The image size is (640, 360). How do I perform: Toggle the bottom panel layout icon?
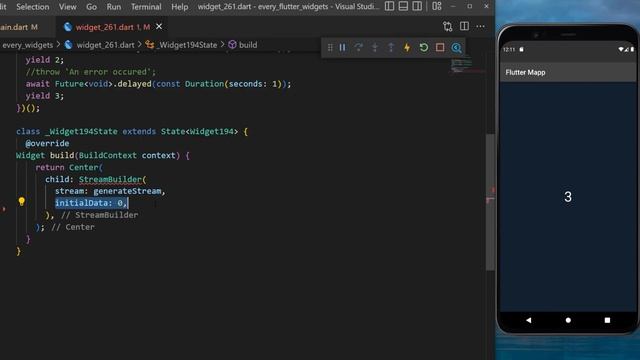[403, 6]
